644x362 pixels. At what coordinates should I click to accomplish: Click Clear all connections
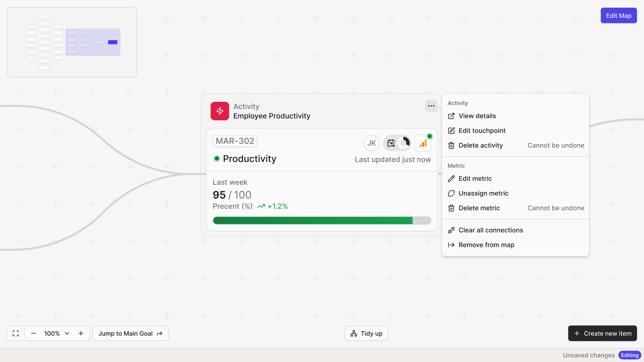[490, 230]
